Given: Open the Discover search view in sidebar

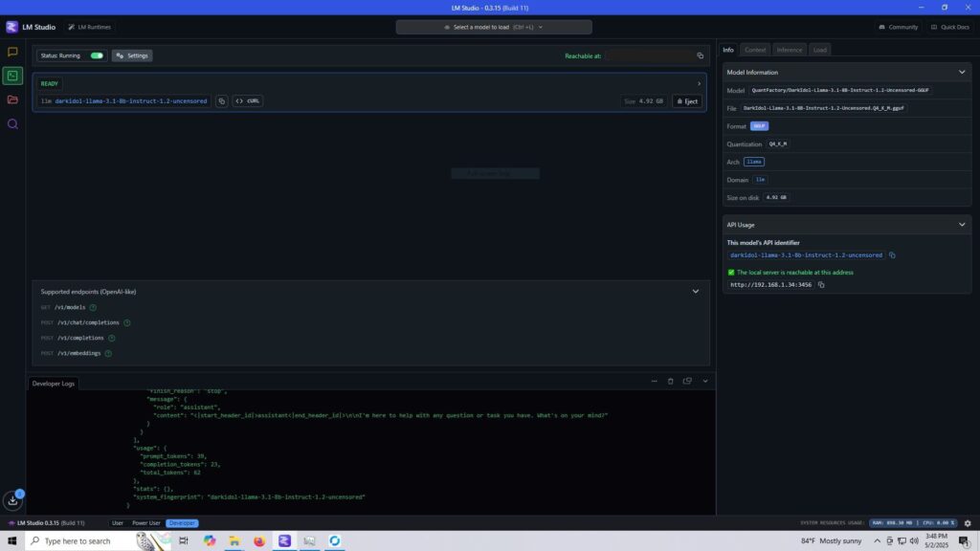Looking at the screenshot, I should pyautogui.click(x=12, y=123).
